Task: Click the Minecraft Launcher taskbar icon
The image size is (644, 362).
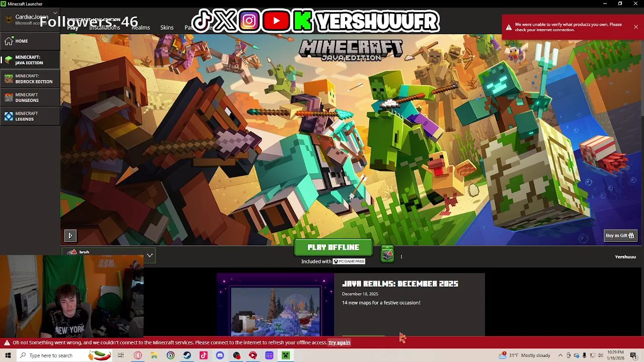Action: (285, 355)
